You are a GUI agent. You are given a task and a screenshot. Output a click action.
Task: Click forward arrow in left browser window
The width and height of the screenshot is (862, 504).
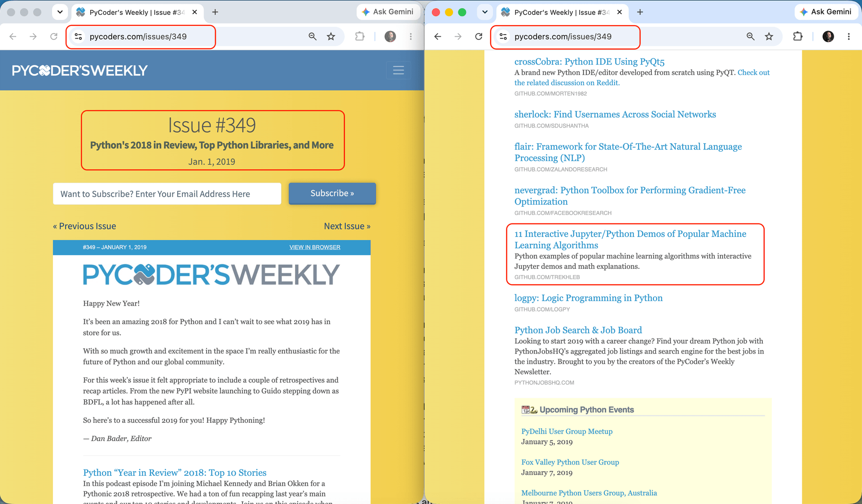[x=33, y=36]
